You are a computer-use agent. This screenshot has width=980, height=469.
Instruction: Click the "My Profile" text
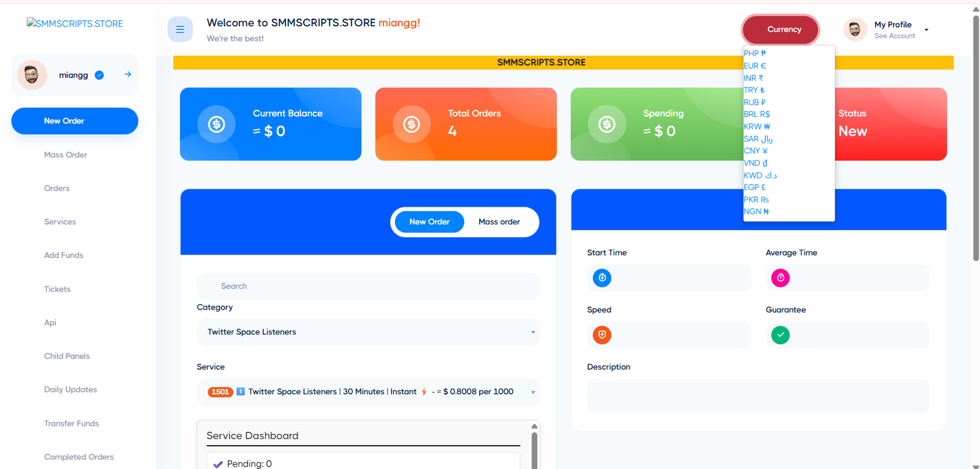tap(893, 25)
